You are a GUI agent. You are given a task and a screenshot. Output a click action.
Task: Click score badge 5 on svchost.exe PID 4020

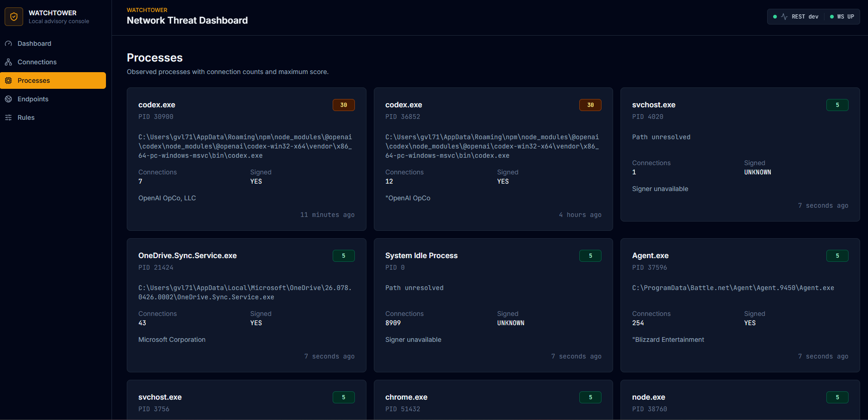(x=837, y=105)
